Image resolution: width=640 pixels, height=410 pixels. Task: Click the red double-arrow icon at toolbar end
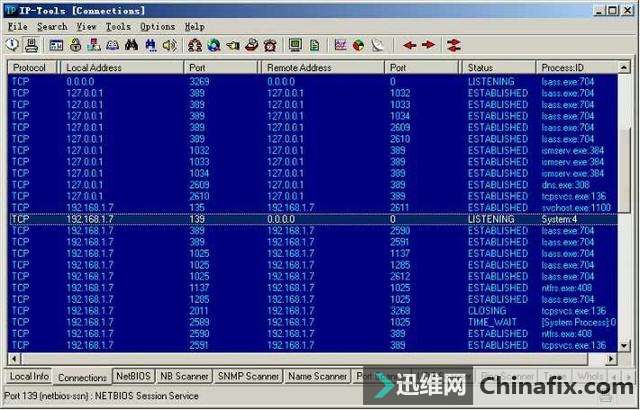coord(453,45)
